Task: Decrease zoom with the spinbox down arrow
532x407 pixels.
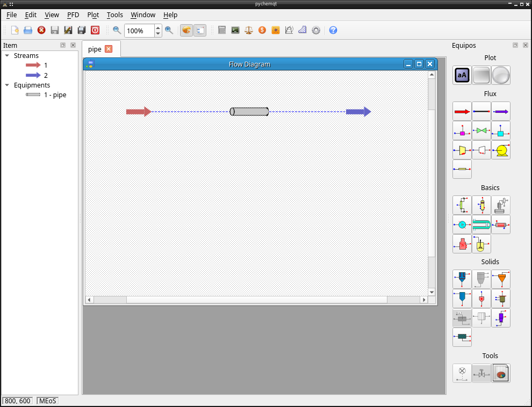Action: [158, 34]
